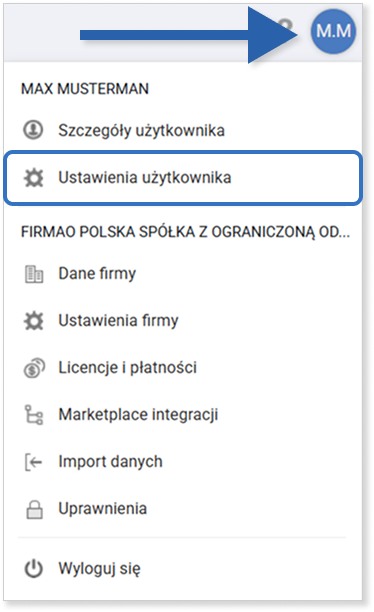Viewport: 374px width, 612px height.
Task: Click the help question mark icon
Action: point(287,28)
